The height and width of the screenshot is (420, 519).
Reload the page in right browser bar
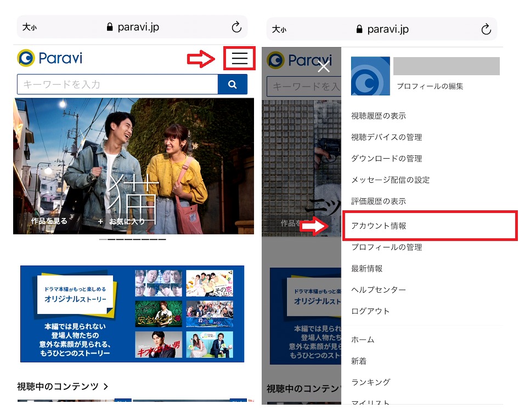(486, 30)
